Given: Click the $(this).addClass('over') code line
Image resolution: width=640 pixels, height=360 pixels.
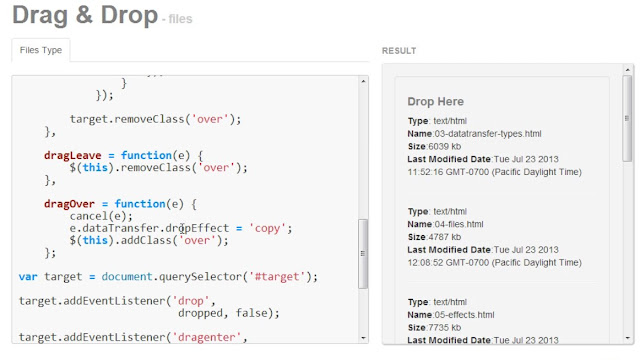Looking at the screenshot, I should click(149, 240).
